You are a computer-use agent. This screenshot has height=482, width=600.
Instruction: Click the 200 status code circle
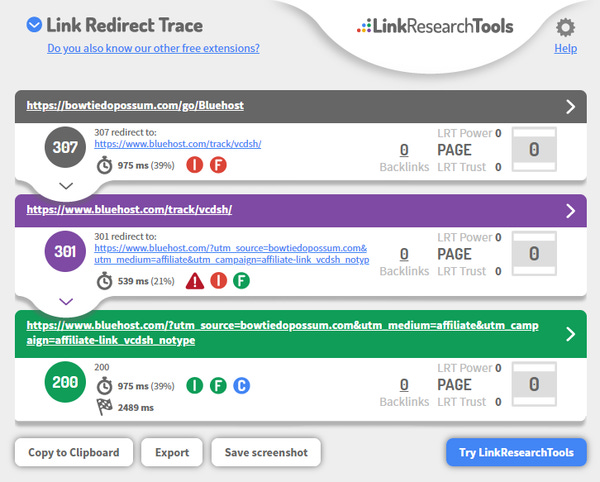[x=65, y=382]
